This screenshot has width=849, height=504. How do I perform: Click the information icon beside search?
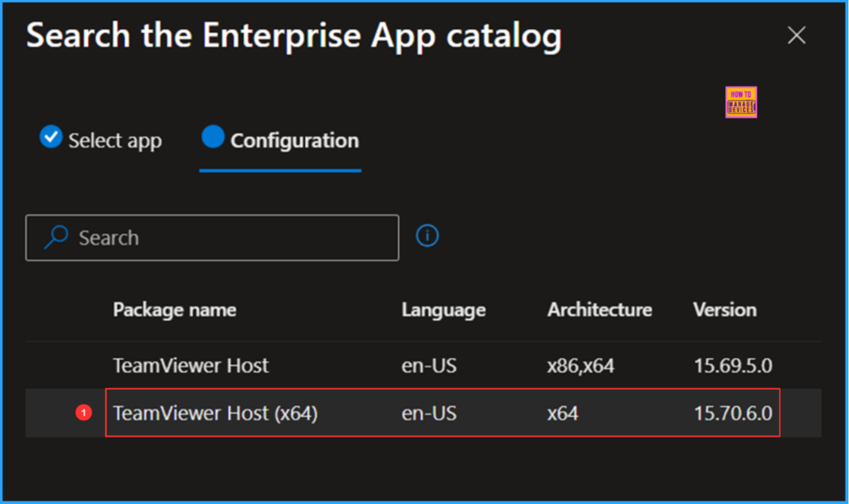pyautogui.click(x=427, y=235)
